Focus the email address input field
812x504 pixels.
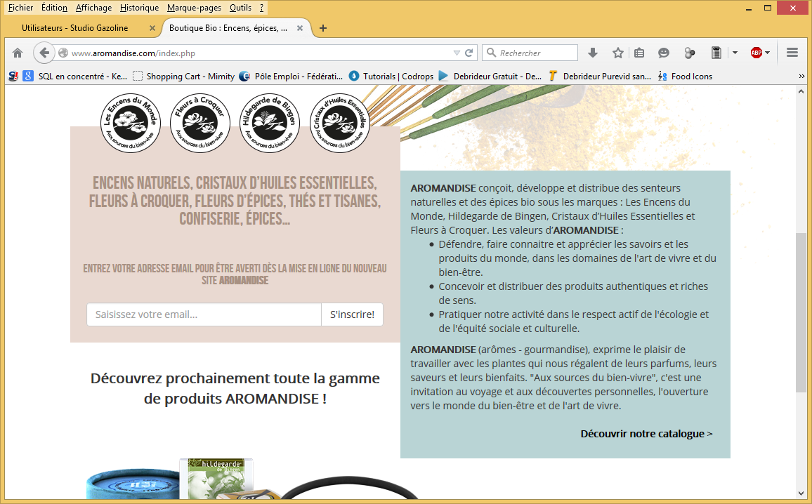[204, 314]
